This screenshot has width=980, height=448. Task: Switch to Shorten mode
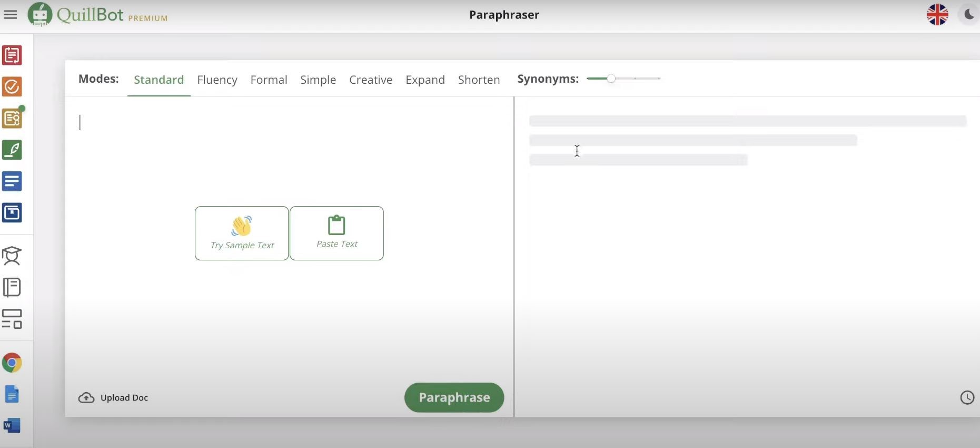coord(479,80)
